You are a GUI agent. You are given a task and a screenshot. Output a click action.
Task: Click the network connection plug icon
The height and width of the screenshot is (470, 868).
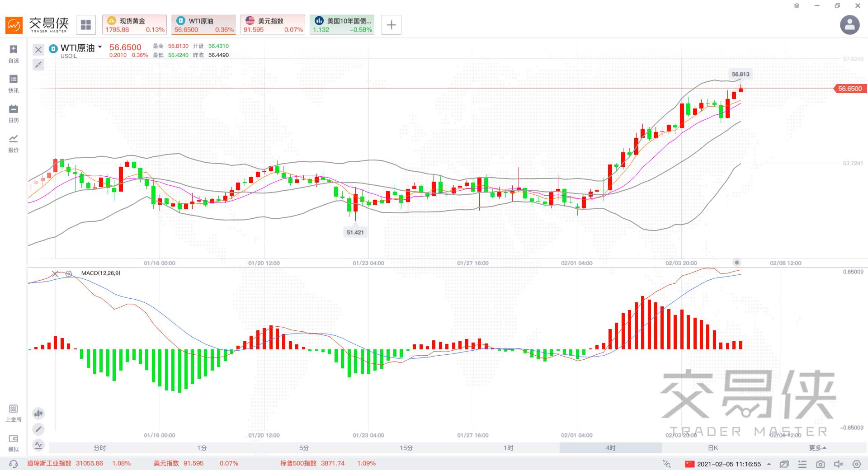tap(666, 464)
